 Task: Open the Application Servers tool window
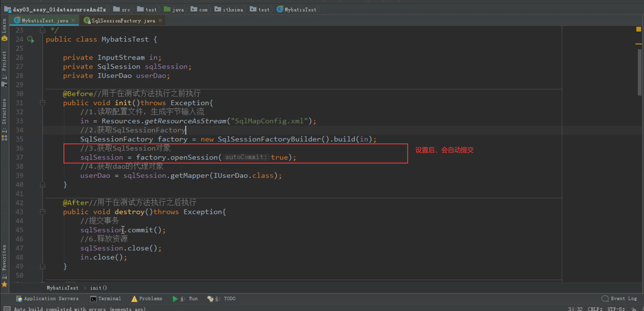point(48,299)
